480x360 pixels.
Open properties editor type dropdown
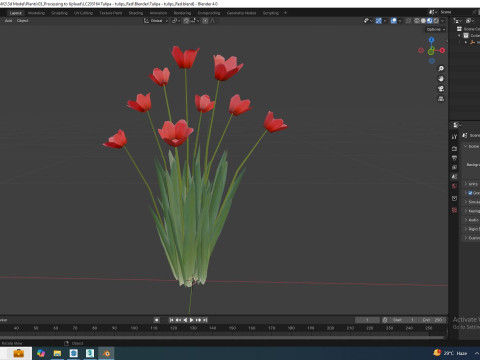(x=457, y=125)
